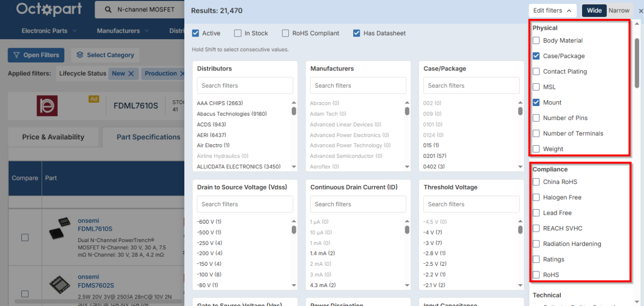644x306 pixels.
Task: Select the Wide layout option
Action: coord(594,10)
